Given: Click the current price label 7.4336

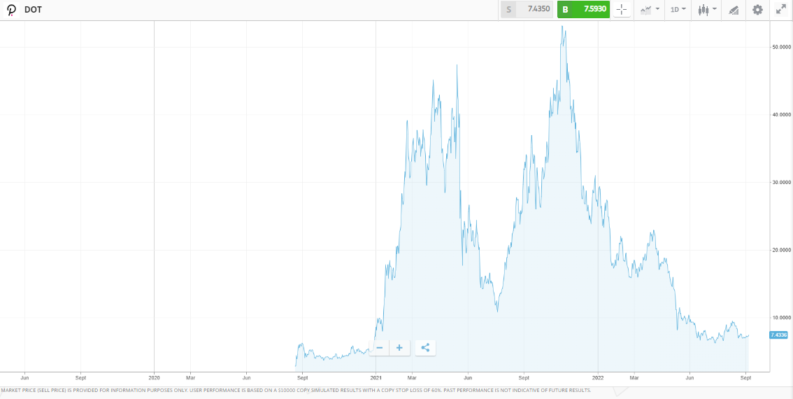Looking at the screenshot, I should (x=778, y=335).
